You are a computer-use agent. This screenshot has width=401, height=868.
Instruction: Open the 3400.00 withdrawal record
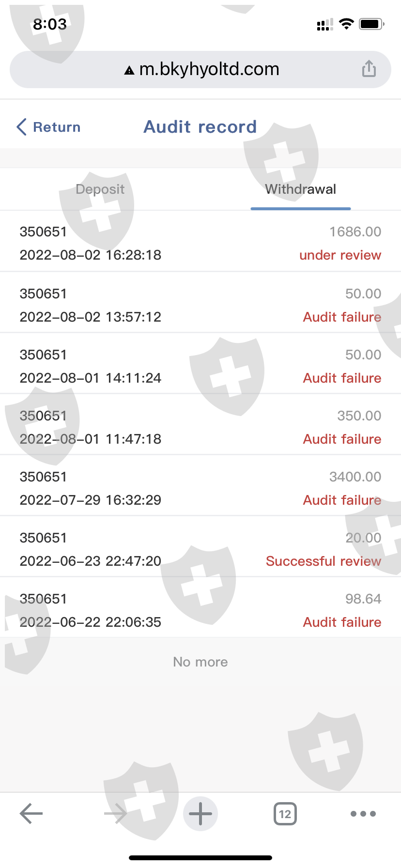click(x=200, y=488)
